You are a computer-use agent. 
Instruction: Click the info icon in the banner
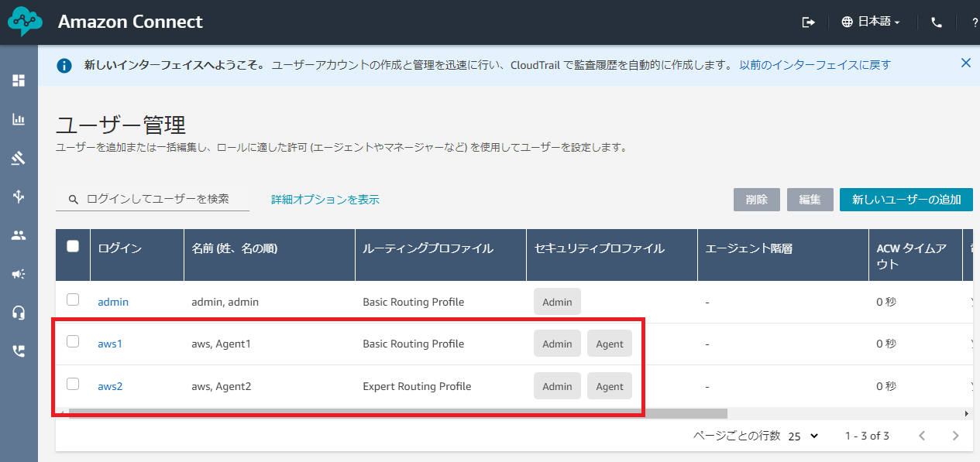coord(64,65)
